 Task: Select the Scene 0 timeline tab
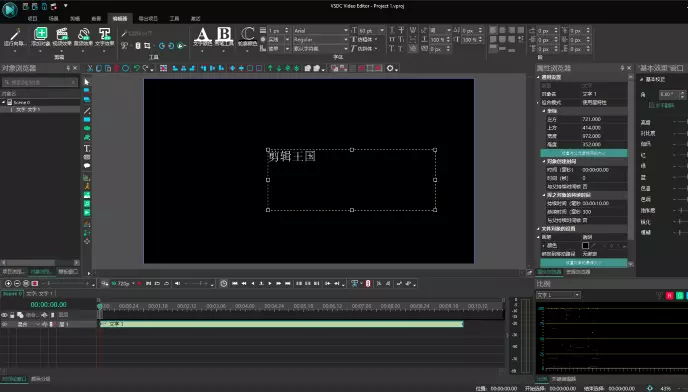click(12, 293)
